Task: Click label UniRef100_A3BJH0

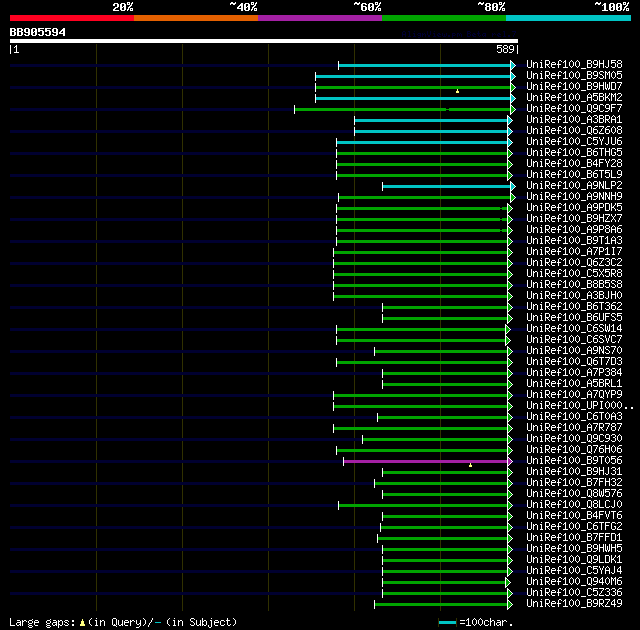Action: point(574,296)
